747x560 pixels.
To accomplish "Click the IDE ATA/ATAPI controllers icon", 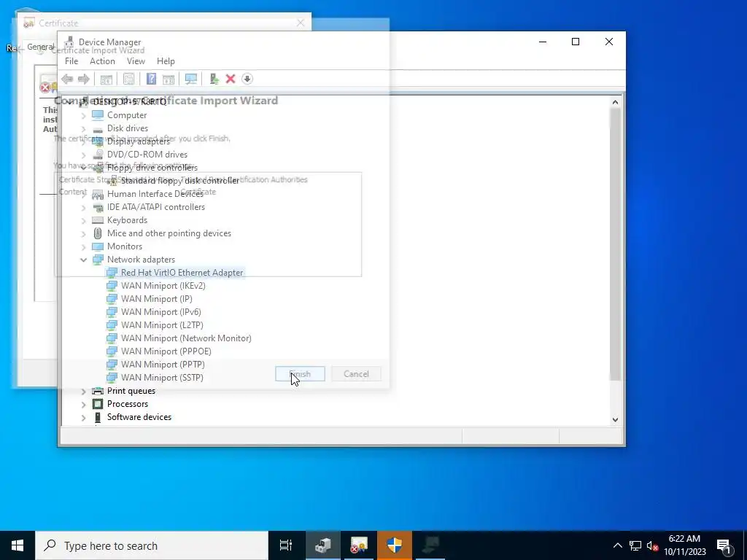I will [x=98, y=207].
